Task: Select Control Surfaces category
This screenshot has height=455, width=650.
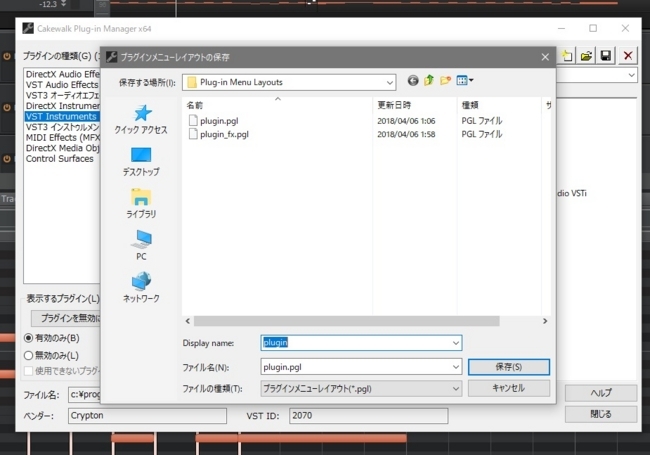Action: pyautogui.click(x=60, y=159)
